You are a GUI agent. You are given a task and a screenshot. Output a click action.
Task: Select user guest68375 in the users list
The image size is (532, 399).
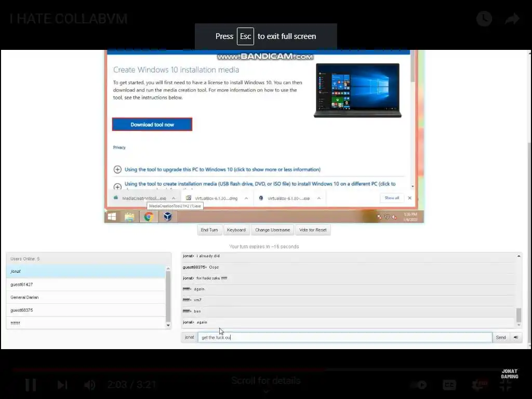click(86, 310)
